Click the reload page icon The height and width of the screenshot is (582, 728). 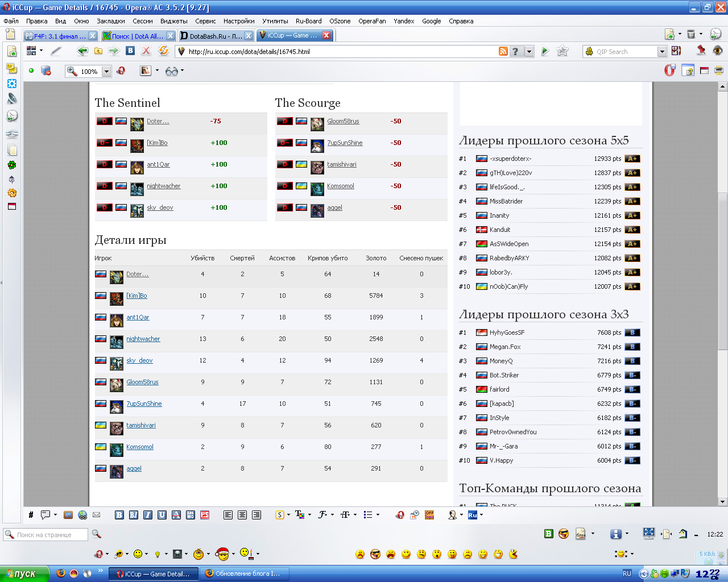click(x=164, y=51)
